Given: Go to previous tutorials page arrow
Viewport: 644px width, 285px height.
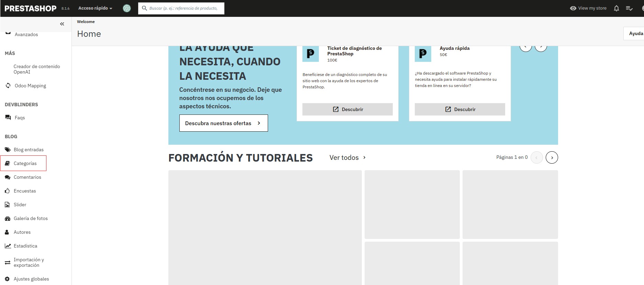Looking at the screenshot, I should coord(537,157).
